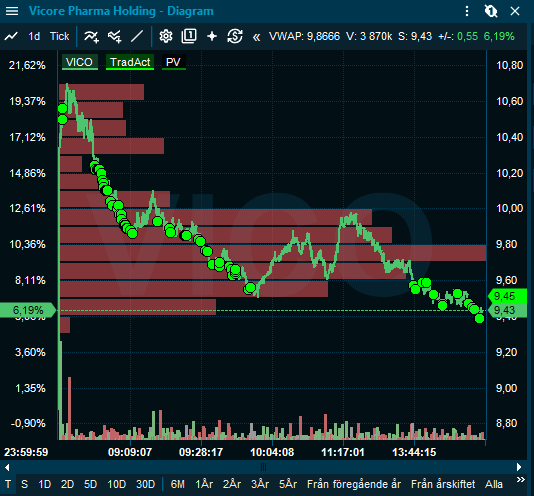The image size is (534, 496).
Task: Open the hamburger menu
Action: tap(12, 11)
